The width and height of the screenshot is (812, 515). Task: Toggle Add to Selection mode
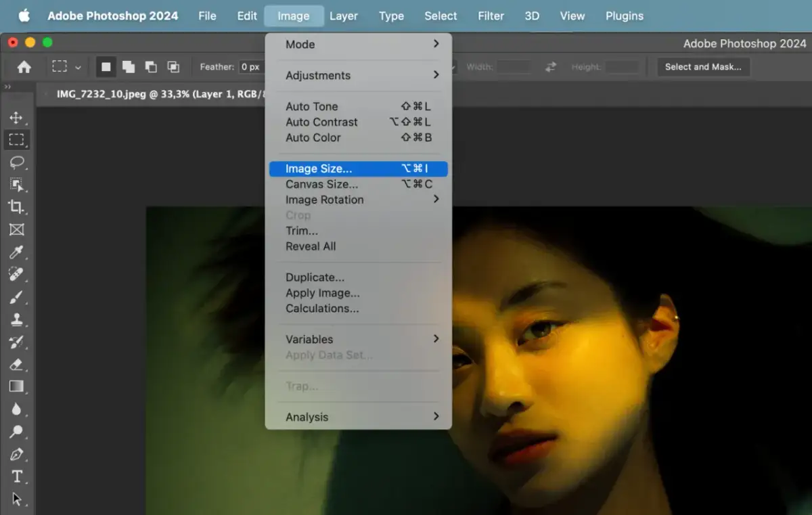[x=128, y=67]
